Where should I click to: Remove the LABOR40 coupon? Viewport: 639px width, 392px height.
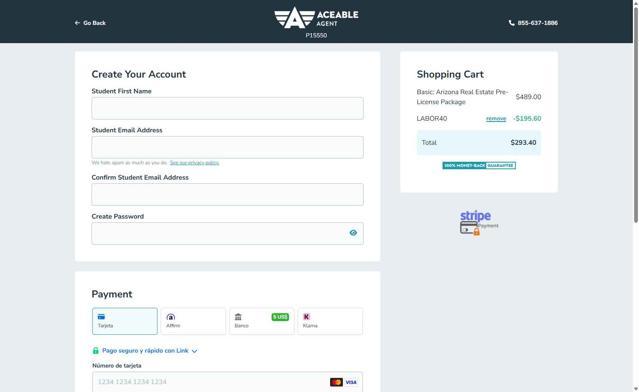(496, 119)
